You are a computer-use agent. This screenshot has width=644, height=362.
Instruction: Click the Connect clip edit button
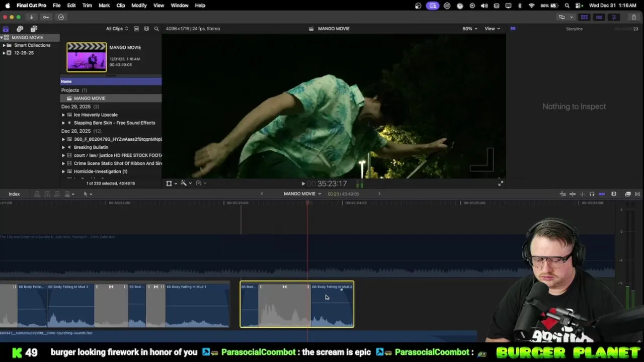pyautogui.click(x=37, y=194)
